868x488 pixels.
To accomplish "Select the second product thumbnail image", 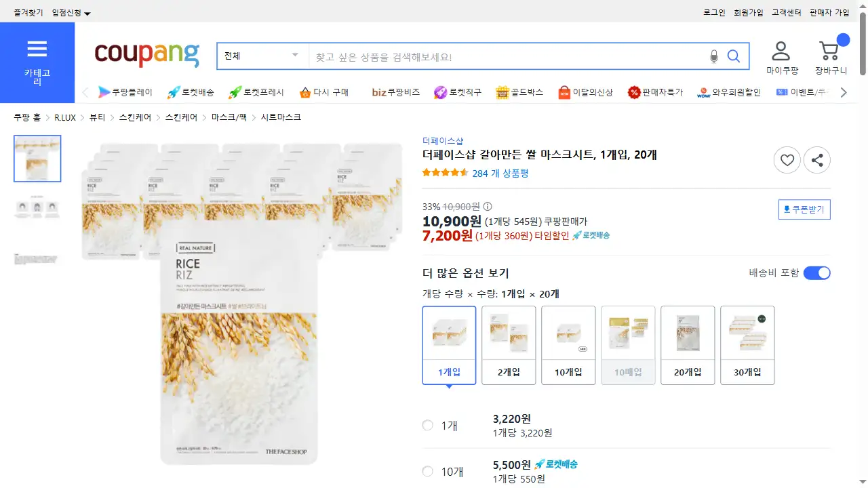I will point(37,209).
